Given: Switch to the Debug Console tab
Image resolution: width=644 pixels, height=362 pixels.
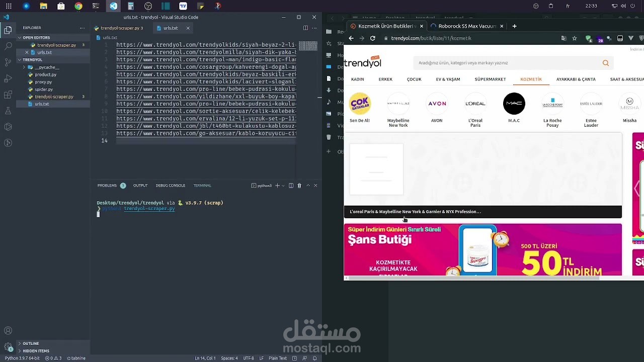Looking at the screenshot, I should (x=171, y=186).
